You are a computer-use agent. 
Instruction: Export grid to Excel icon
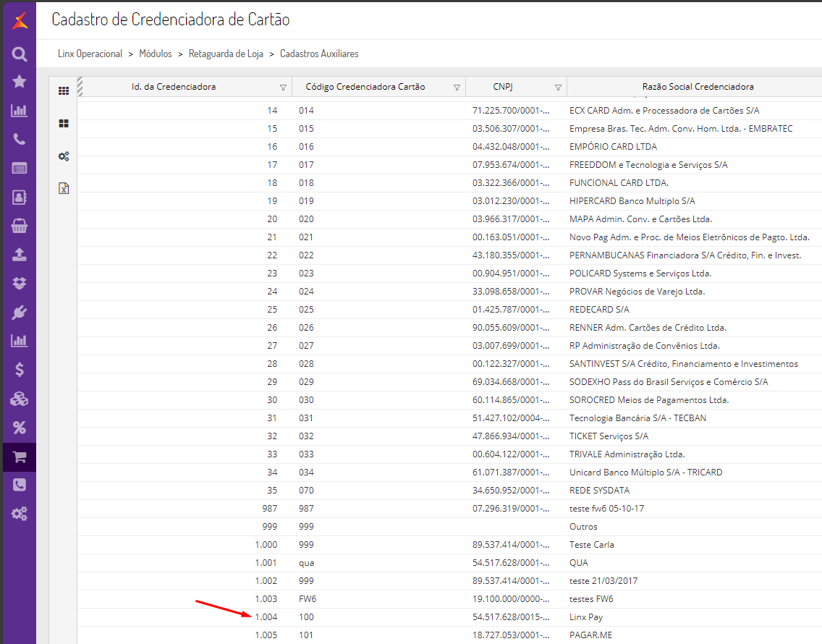64,188
